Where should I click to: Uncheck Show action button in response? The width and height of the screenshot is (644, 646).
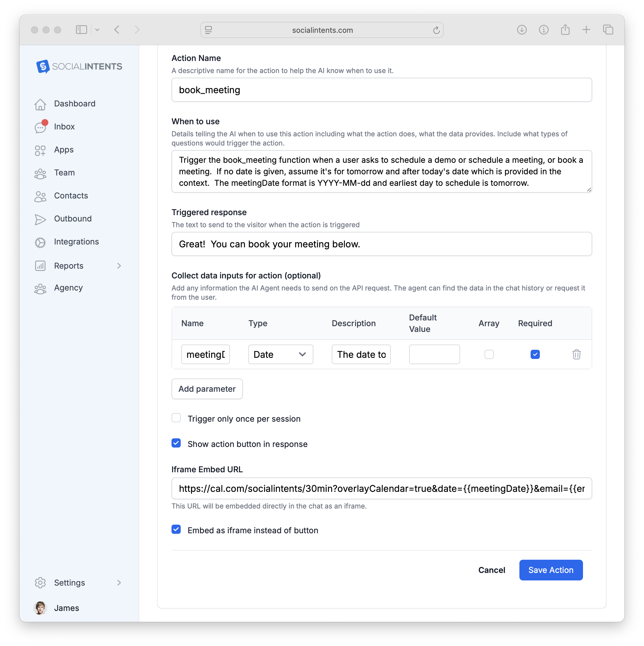pyautogui.click(x=176, y=443)
